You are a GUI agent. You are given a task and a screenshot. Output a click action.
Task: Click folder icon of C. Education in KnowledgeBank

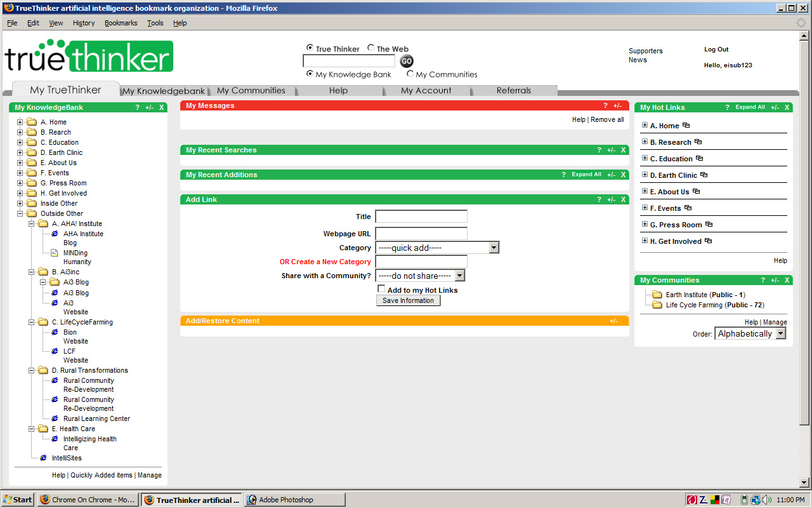click(x=32, y=142)
